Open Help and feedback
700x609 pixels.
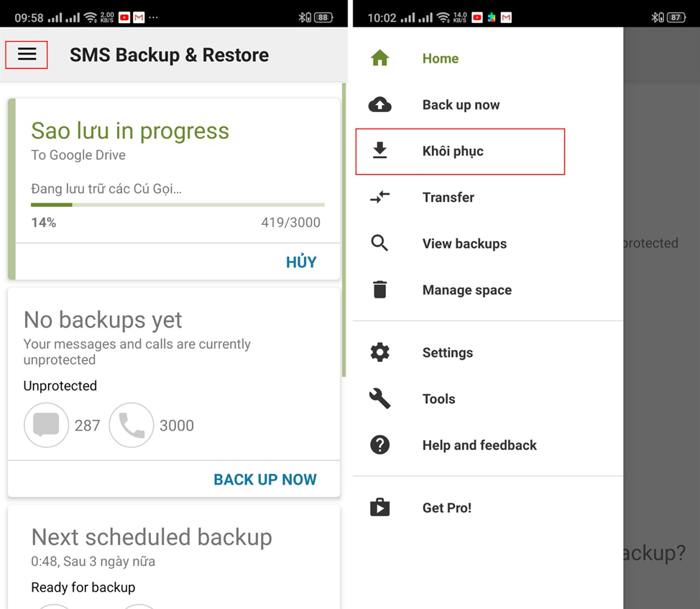488,444
